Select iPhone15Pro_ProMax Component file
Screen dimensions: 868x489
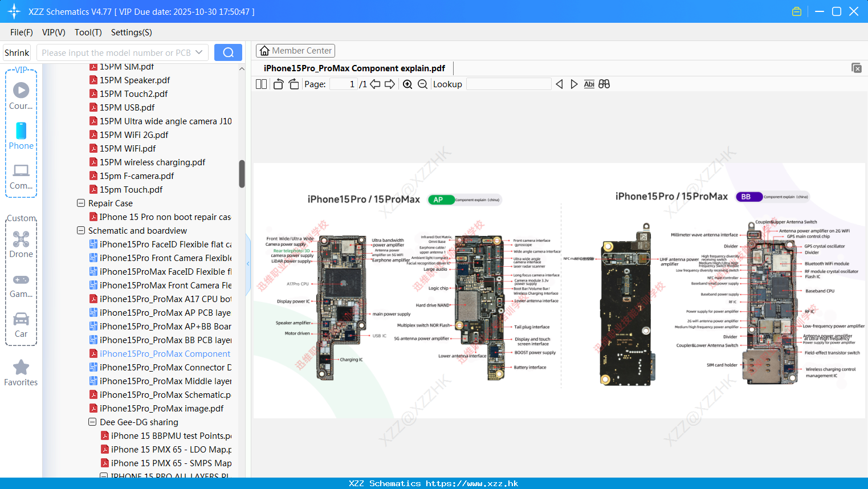[160, 353]
